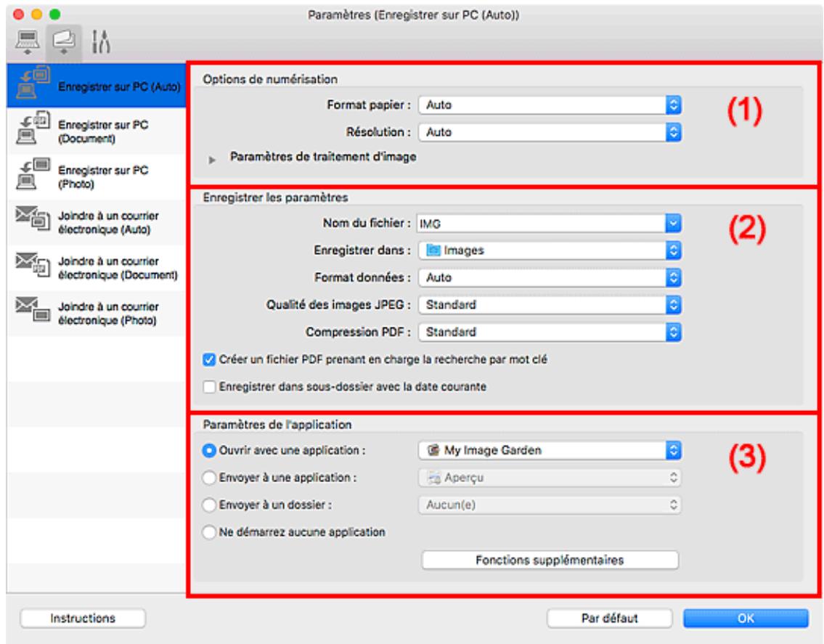Enable Enregistrer dans sous-dossier avec la date courante
The width and height of the screenshot is (824, 644).
[x=209, y=387]
